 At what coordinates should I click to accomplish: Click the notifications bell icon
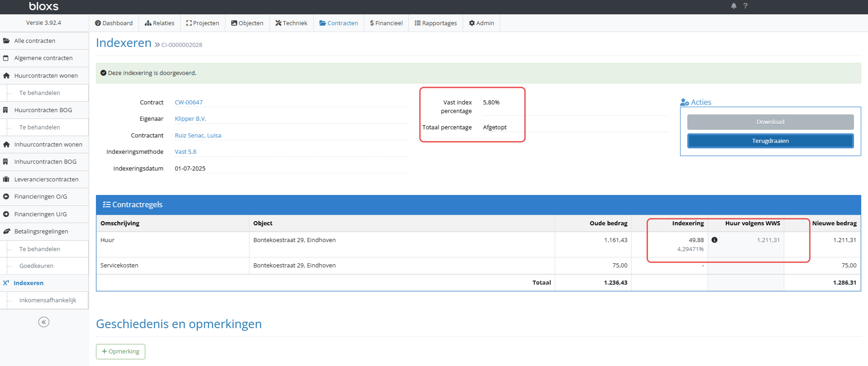734,6
